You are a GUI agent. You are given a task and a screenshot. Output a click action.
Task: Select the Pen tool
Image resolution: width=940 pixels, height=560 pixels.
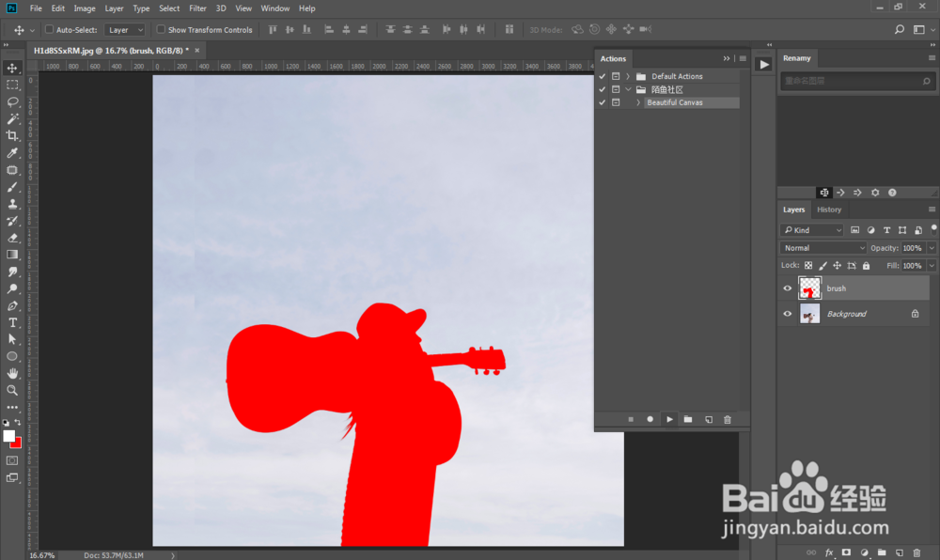tap(12, 305)
